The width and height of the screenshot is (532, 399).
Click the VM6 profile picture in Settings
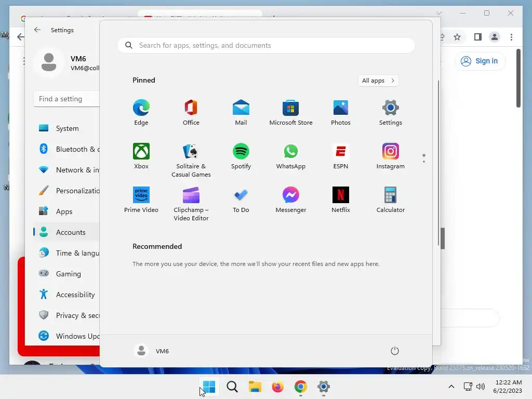click(49, 62)
